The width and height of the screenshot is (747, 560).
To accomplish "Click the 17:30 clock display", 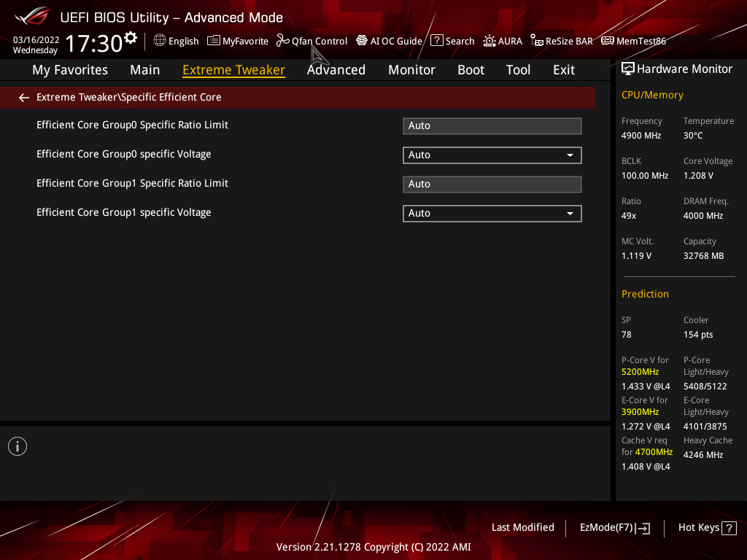I will click(94, 43).
